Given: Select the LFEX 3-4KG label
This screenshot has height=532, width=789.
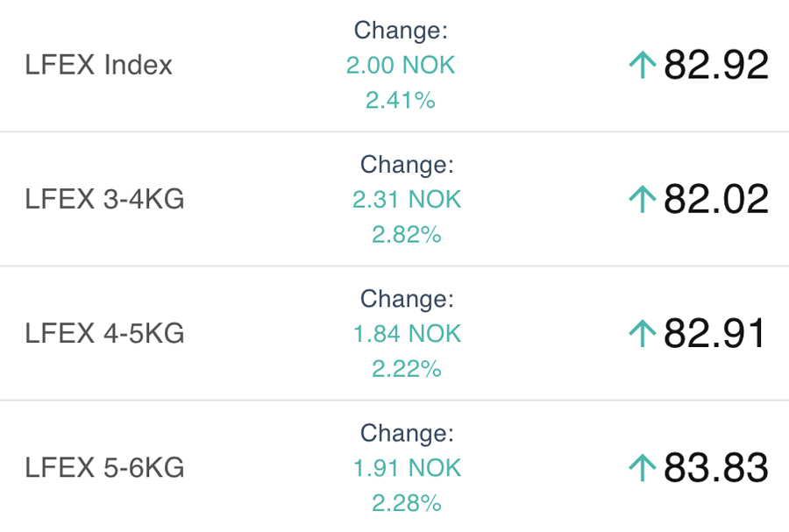Looking at the screenshot, I should (104, 200).
